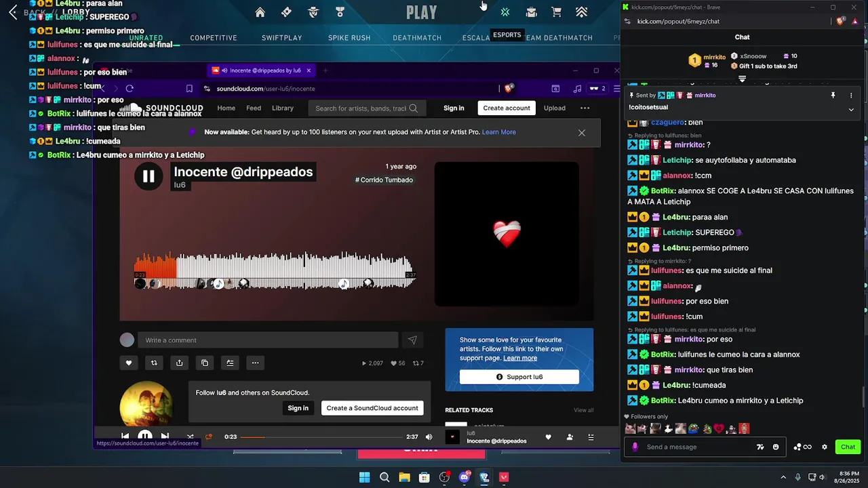Click Create a SoundCloud account button

click(372, 408)
